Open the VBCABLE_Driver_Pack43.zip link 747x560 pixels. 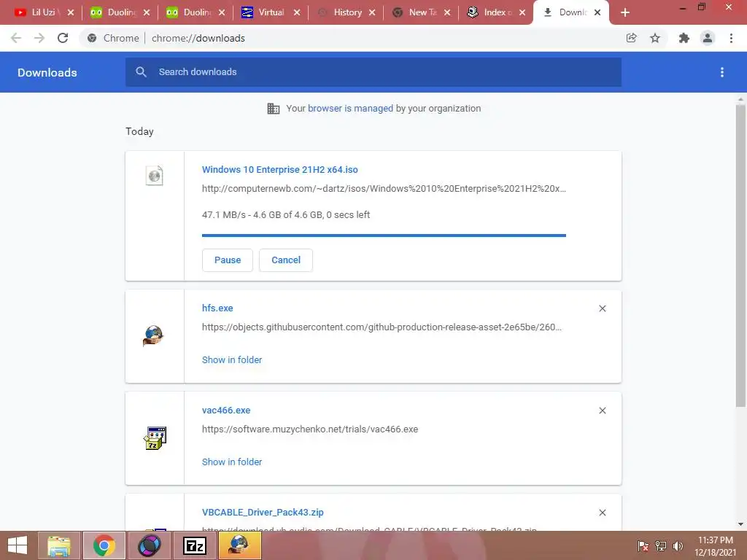[263, 513]
